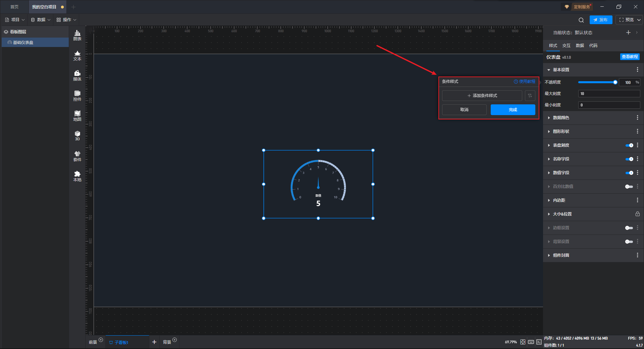Image resolution: width=644 pixels, height=349 pixels.
Task: Switch to the 样式 tab
Action: [x=553, y=46]
